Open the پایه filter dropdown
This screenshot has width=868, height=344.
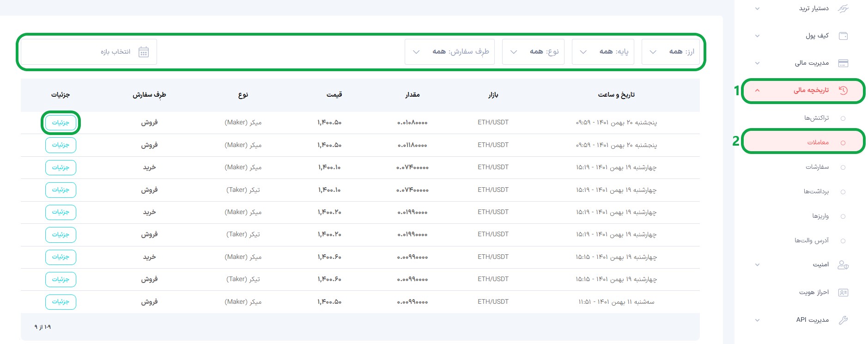coord(603,52)
